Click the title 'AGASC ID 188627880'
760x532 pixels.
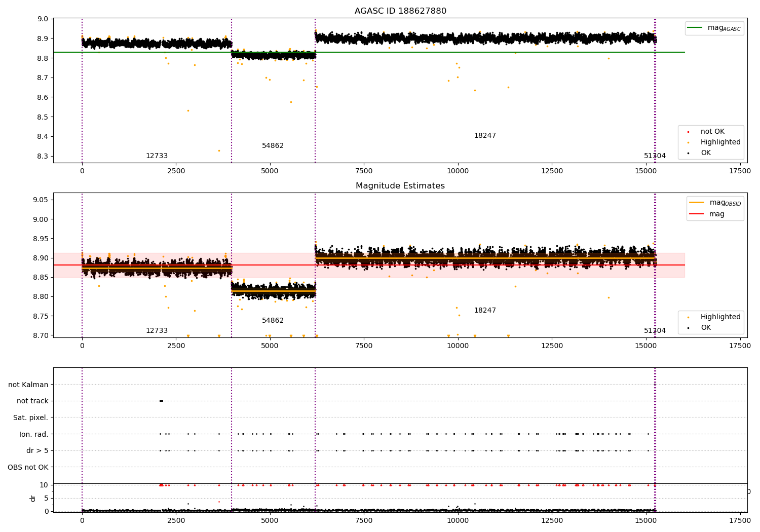(400, 11)
